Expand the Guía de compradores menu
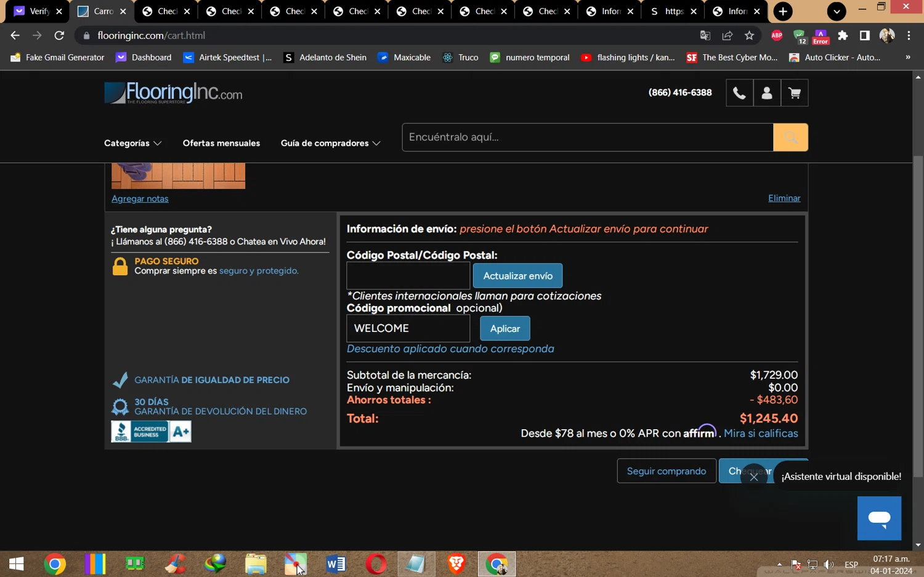Screen dimensions: 924x577 330,143
